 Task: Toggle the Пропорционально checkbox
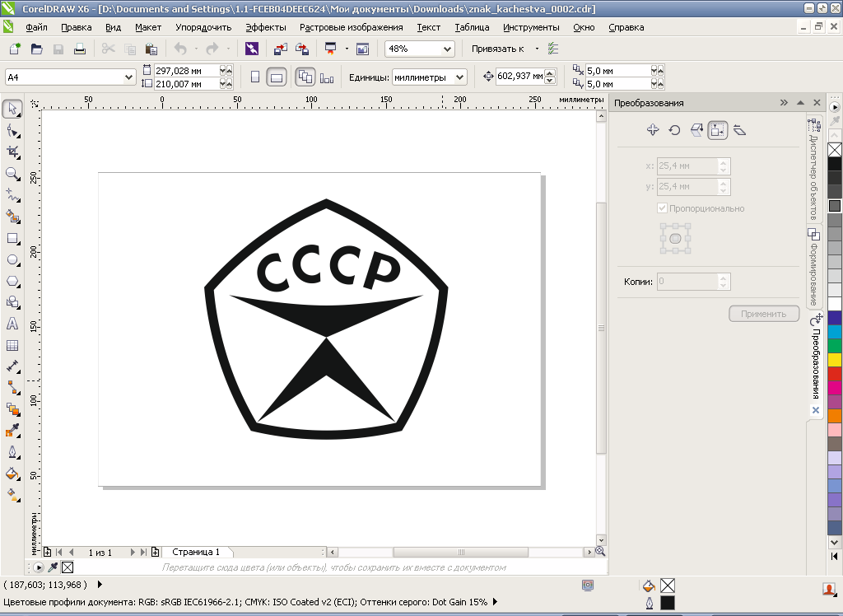click(663, 208)
